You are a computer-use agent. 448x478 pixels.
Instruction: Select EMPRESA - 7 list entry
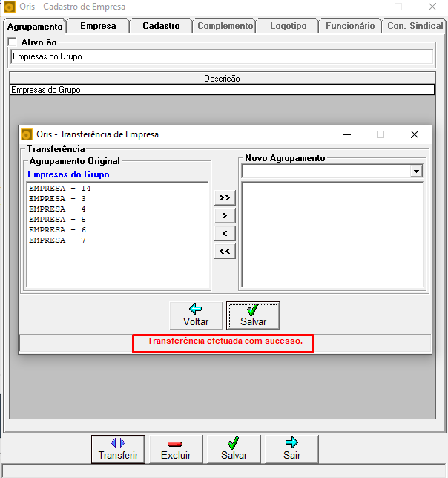(x=57, y=240)
